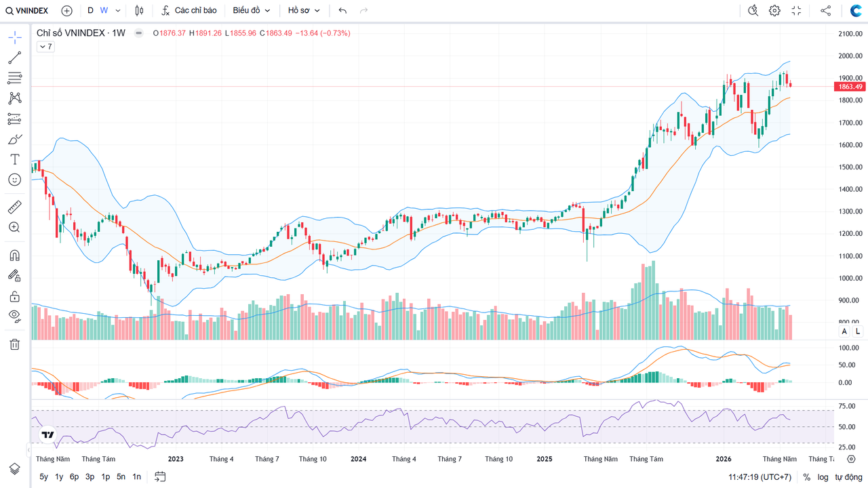The image size is (868, 488).
Task: Open the object tree layers panel
Action: click(x=15, y=469)
